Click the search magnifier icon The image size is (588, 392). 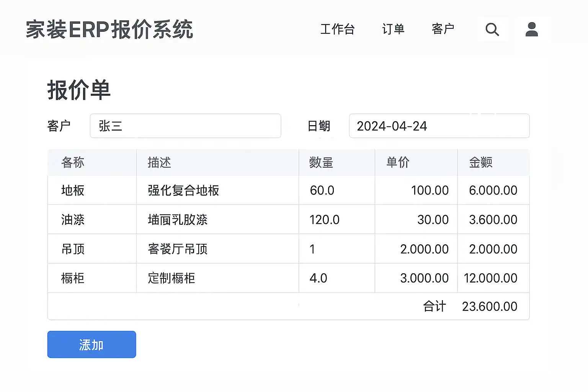coord(492,29)
